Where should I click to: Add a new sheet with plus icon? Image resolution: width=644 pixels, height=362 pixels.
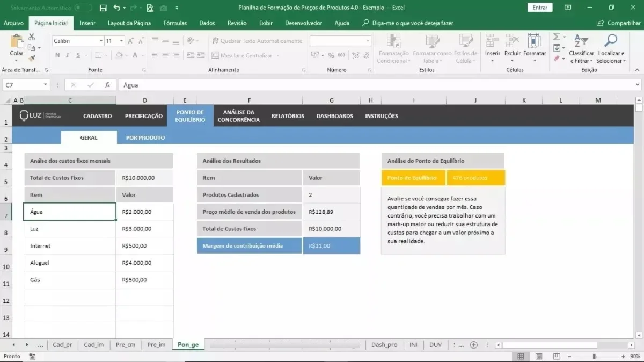pyautogui.click(x=474, y=345)
